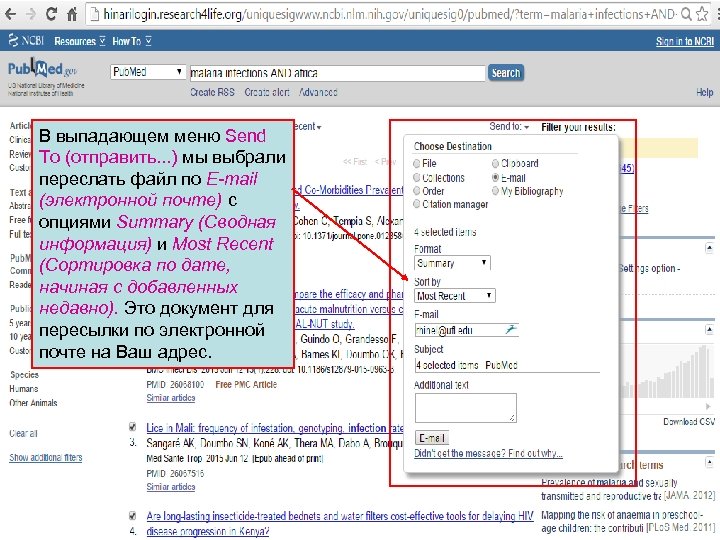The width and height of the screenshot is (720, 540).
Task: Click the E-mail submit button
Action: click(431, 438)
